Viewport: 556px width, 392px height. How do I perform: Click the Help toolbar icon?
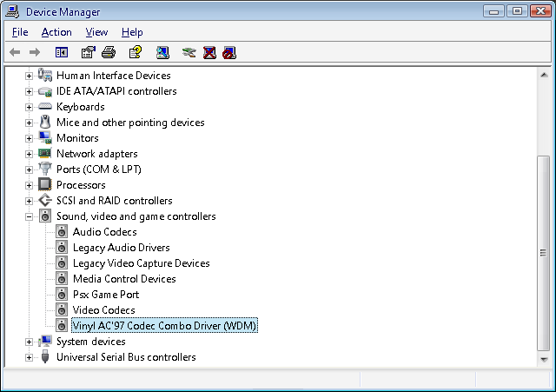point(135,53)
